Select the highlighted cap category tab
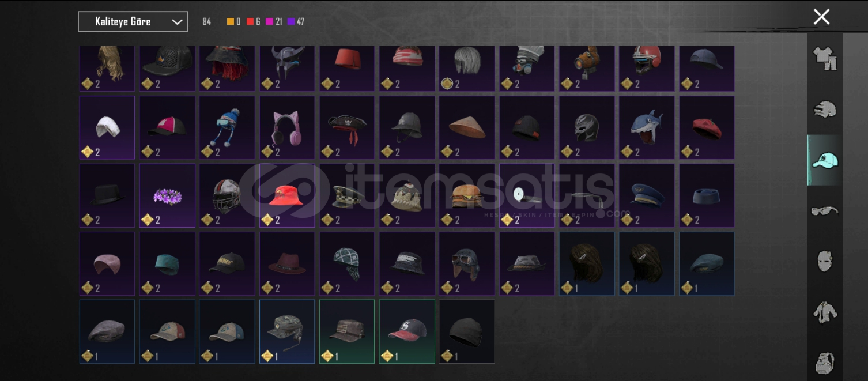 (825, 160)
